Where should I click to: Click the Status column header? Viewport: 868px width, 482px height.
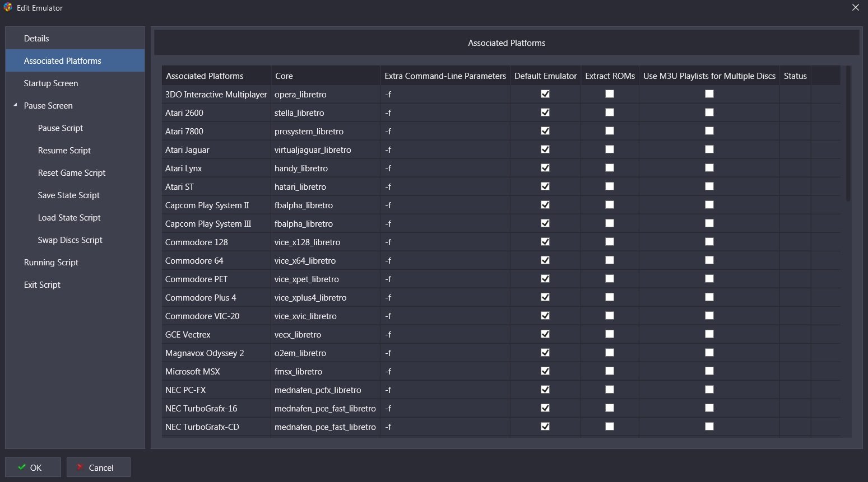tap(795, 76)
